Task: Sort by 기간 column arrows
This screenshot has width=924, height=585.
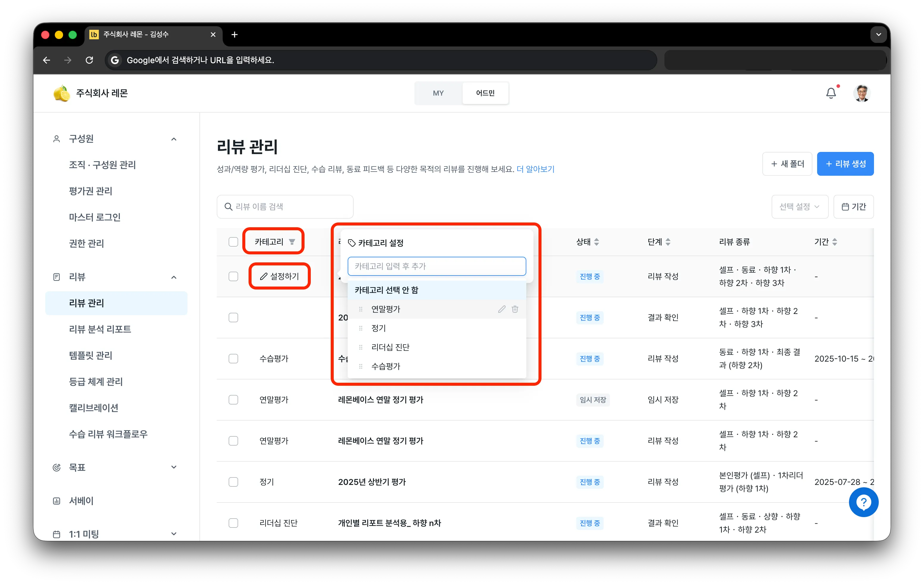Action: pyautogui.click(x=835, y=242)
